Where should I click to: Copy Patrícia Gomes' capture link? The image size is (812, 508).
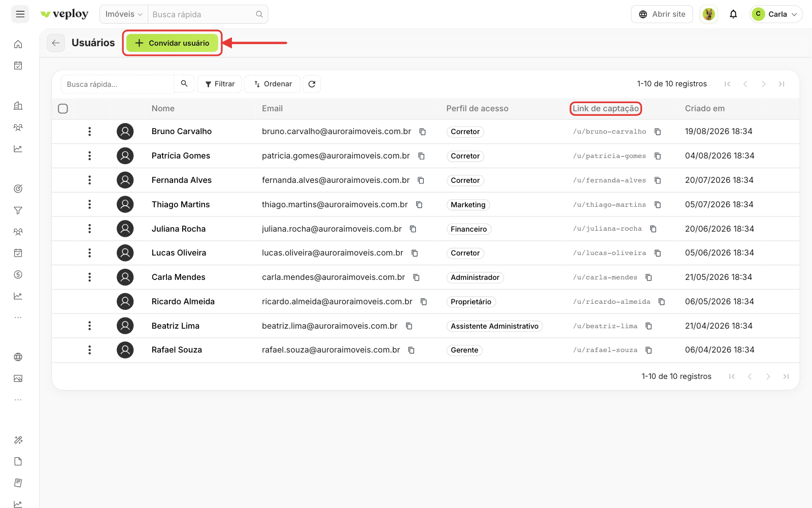[658, 156]
